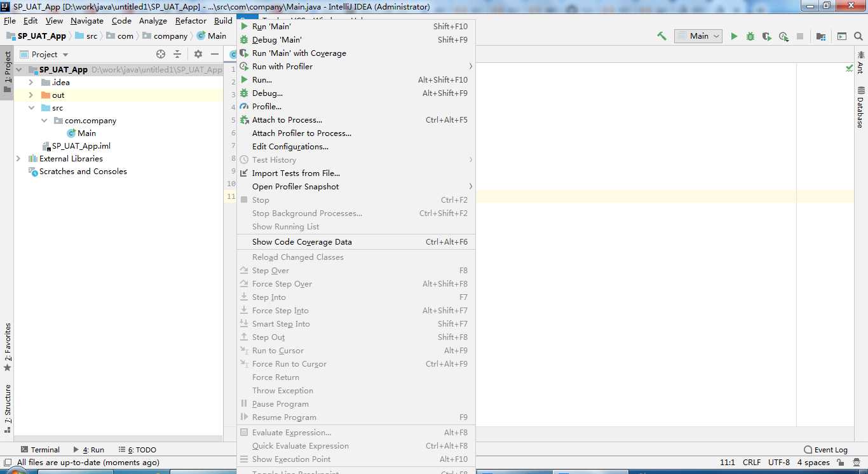The height and width of the screenshot is (474, 868).
Task: Expand the .idea folder arrow
Action: pos(31,82)
